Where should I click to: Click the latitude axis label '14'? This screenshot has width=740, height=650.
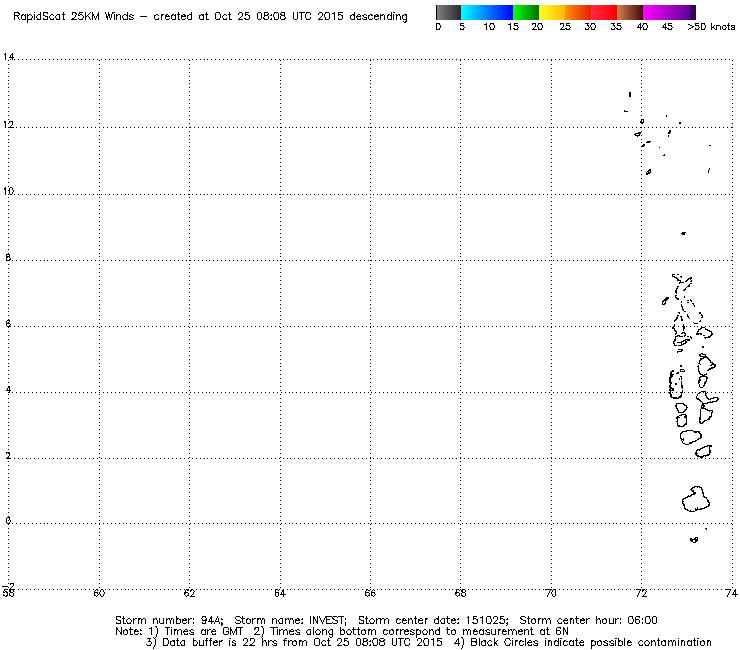coord(8,57)
